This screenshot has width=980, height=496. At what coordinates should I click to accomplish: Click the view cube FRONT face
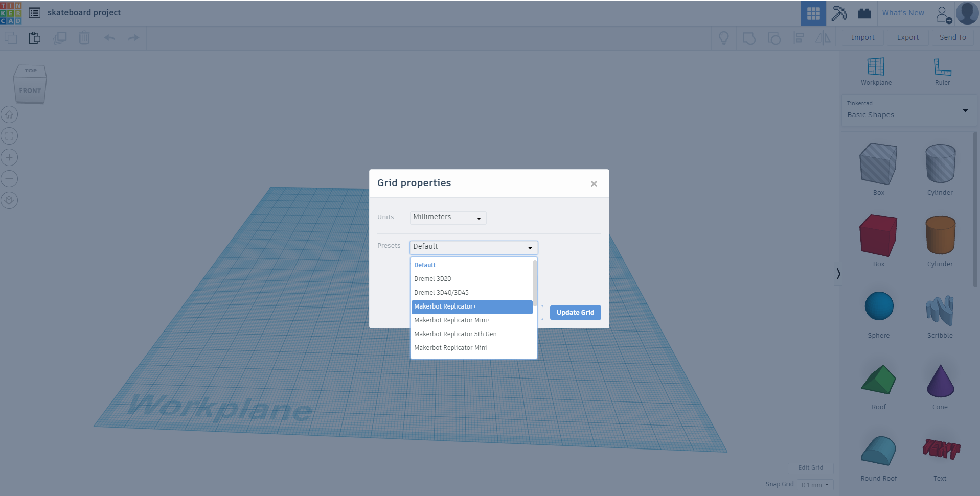(30, 91)
